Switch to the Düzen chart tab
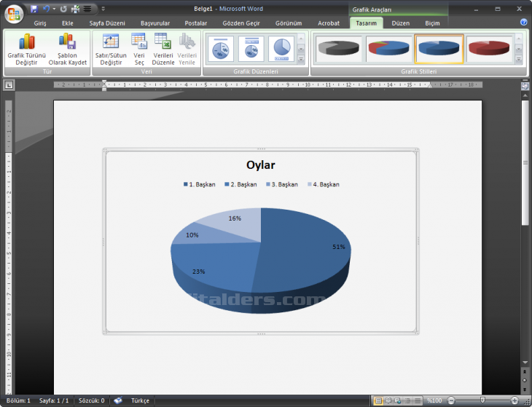 point(401,23)
